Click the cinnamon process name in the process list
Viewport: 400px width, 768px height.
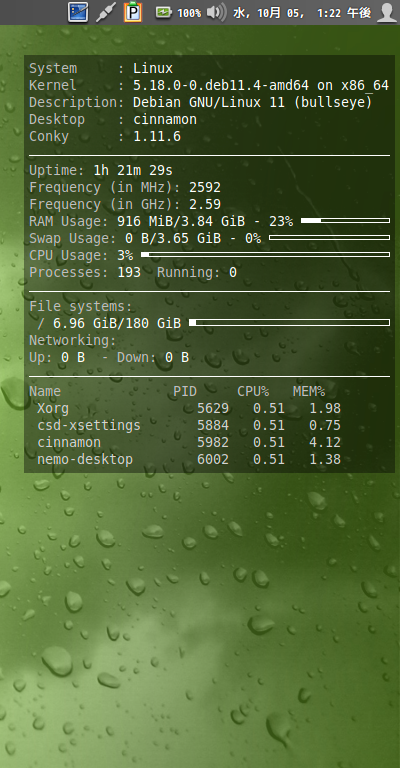point(69,442)
